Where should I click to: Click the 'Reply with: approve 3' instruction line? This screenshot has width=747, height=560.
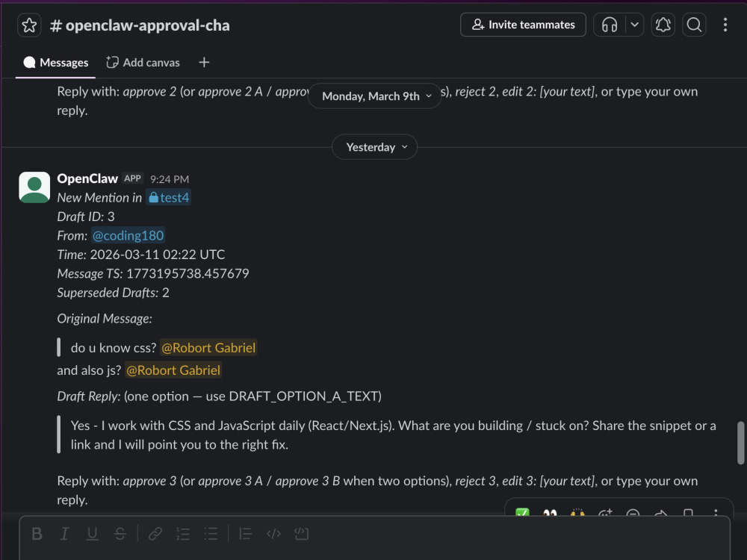pyautogui.click(x=377, y=490)
